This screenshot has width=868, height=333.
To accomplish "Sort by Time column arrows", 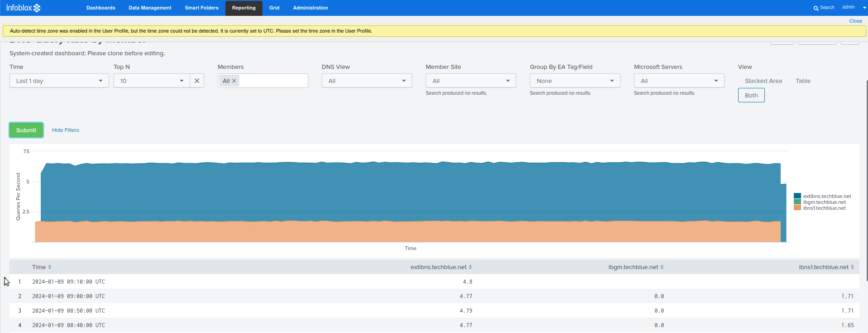I will click(x=50, y=267).
